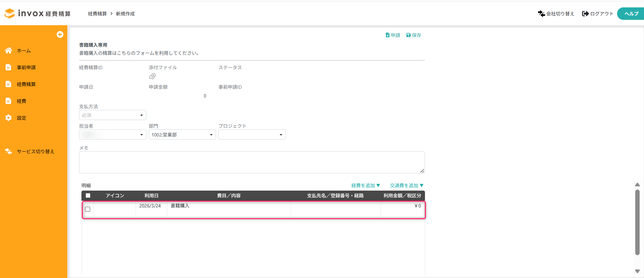The width and height of the screenshot is (644, 278).
Task: Click the settings gear icon
Action: [8, 118]
